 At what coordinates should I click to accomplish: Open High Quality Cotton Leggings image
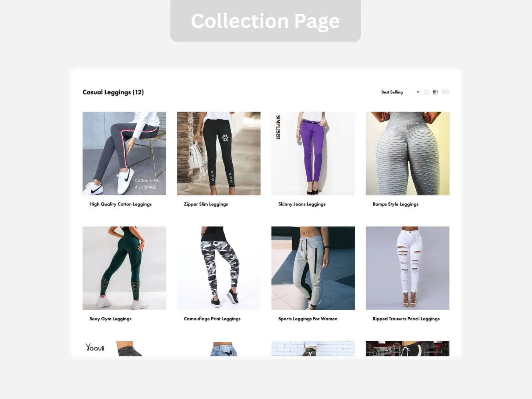tap(124, 153)
